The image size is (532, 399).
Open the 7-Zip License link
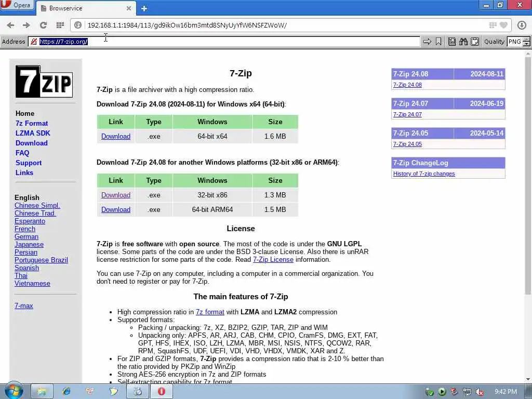tap(273, 259)
